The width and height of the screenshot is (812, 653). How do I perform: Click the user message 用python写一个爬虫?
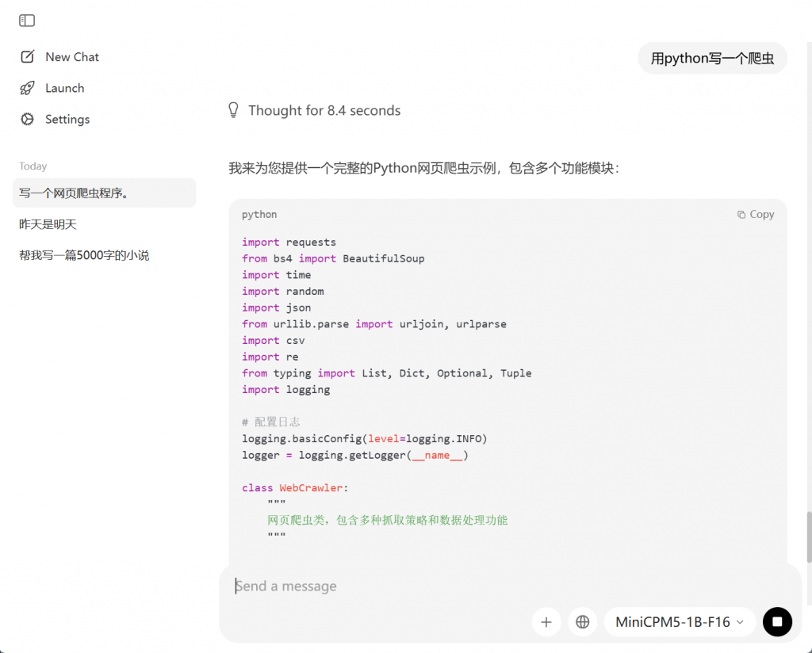712,58
